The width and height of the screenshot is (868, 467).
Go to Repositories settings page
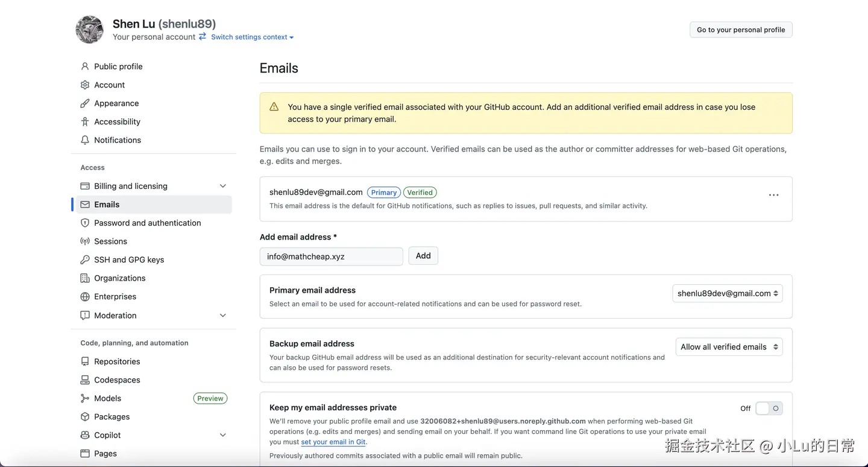click(117, 361)
